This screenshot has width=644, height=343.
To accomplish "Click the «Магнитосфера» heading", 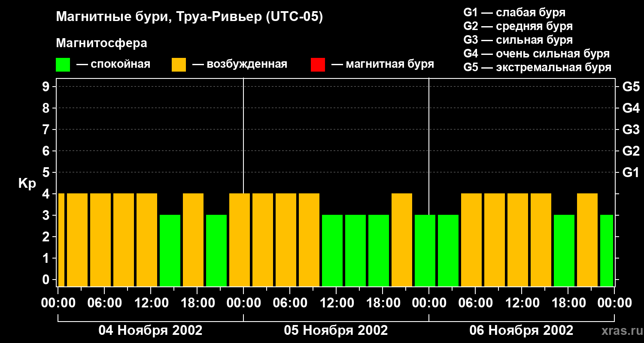I will [x=101, y=43].
